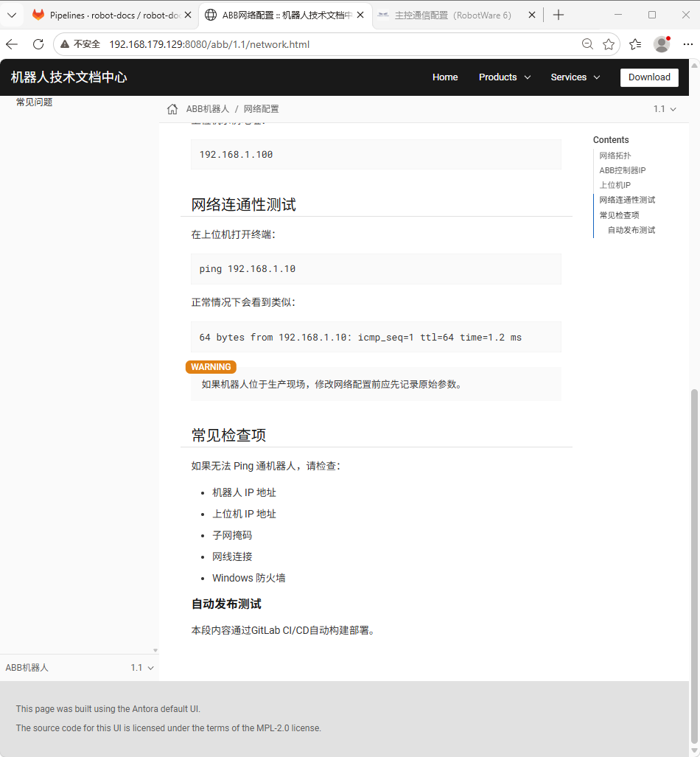Click the scrollbar up arrow
The height and width of the screenshot is (757, 700).
694,65
